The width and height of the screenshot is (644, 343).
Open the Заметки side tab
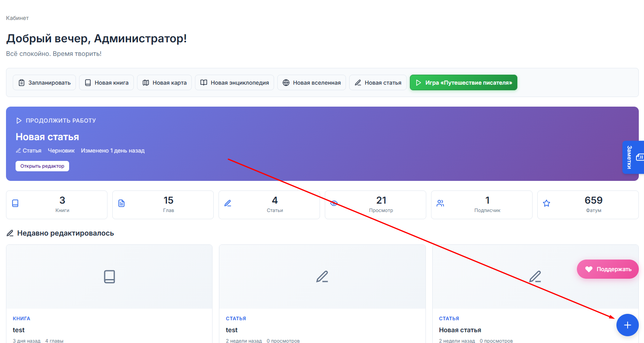(633, 157)
